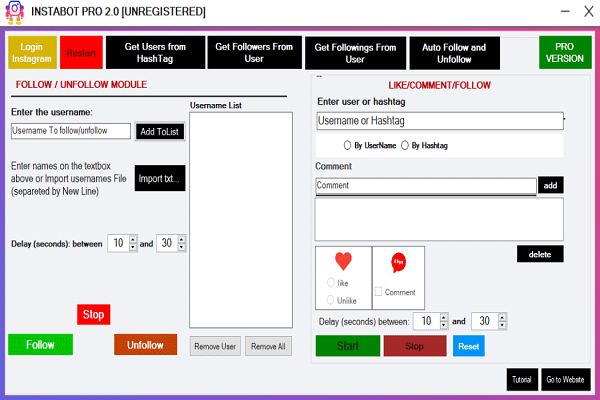Viewport: 600px width, 400px height.
Task: Increase the like module maximum delay of 30
Action: (502, 317)
